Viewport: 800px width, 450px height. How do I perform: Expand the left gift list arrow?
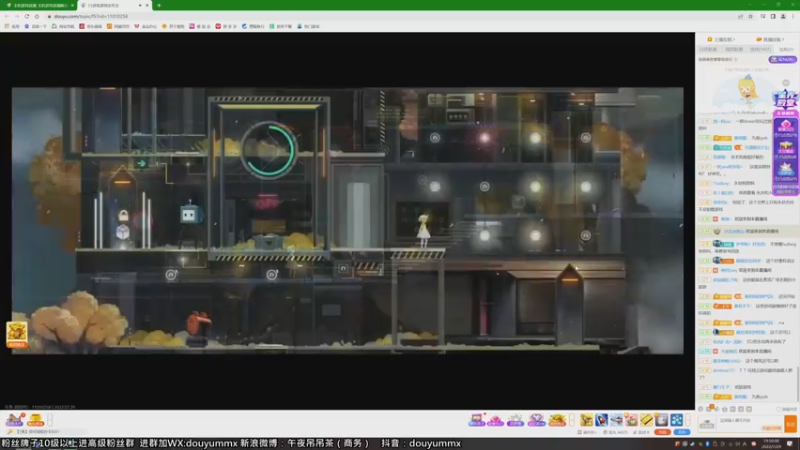click(x=50, y=420)
